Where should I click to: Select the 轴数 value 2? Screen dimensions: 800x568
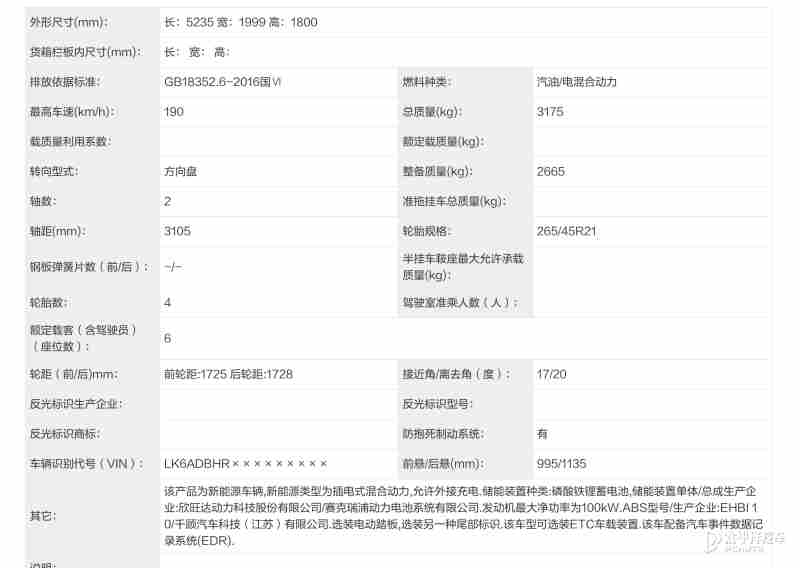(x=168, y=202)
